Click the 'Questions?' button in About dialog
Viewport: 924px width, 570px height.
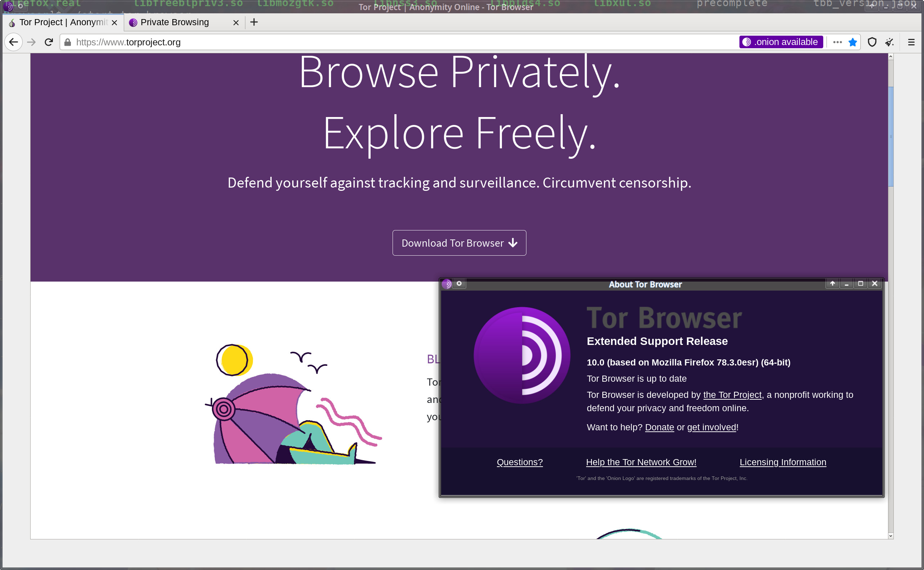520,462
